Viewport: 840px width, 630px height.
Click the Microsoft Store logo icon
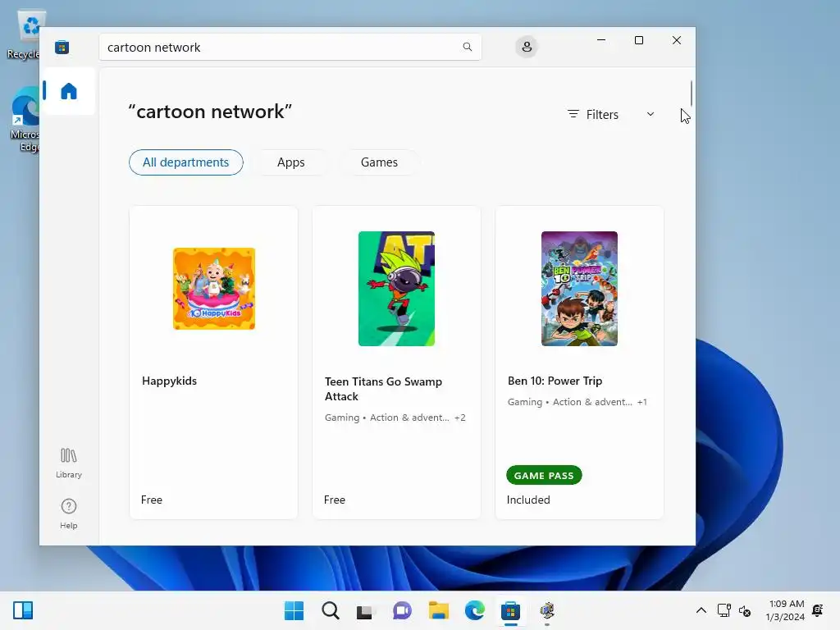[x=62, y=47]
